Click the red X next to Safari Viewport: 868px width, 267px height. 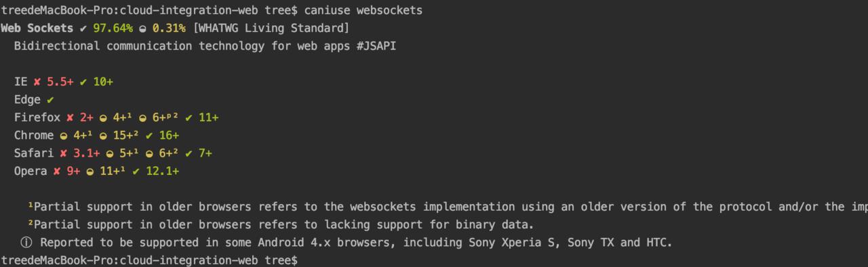tap(64, 153)
